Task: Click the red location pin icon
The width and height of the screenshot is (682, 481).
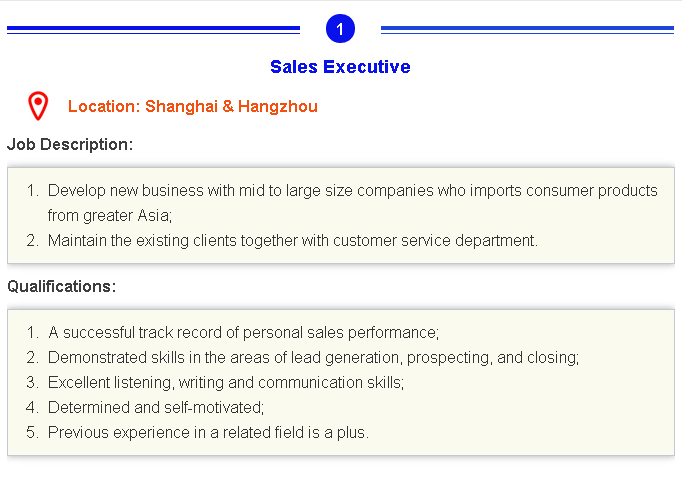Action: [38, 106]
